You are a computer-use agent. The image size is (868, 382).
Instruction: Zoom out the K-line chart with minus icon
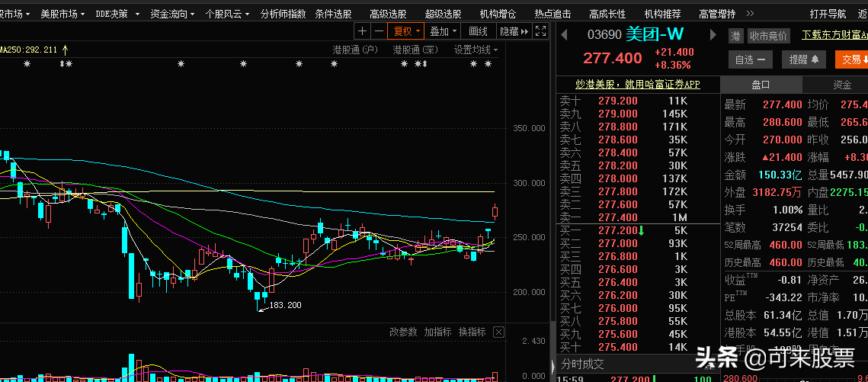(378, 31)
